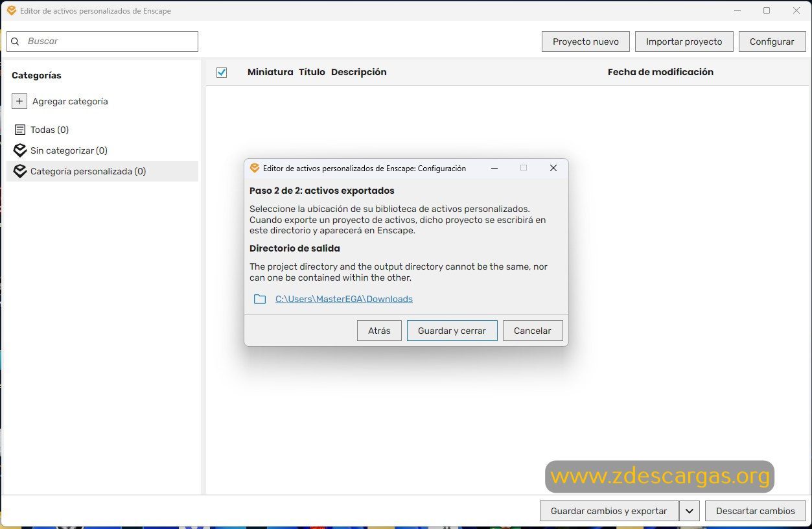Click the folder icon beside the output path
Viewport: 812px width, 529px height.
tap(260, 299)
